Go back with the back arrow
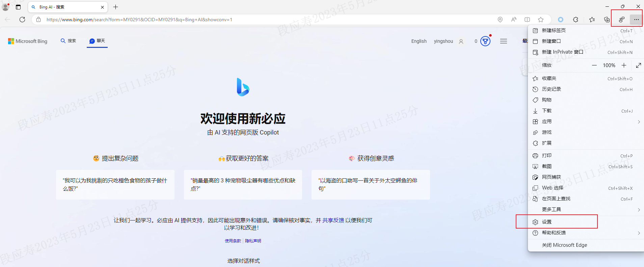 click(7, 20)
